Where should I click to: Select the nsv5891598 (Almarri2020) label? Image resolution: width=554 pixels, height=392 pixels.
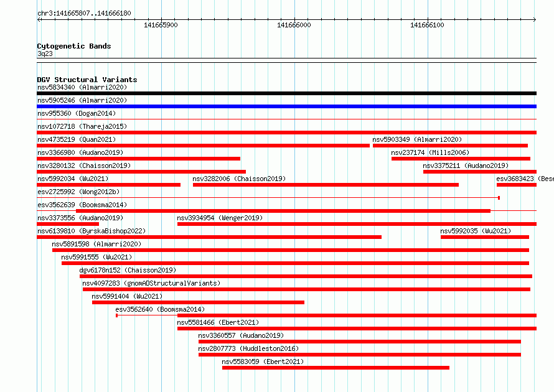point(96,244)
